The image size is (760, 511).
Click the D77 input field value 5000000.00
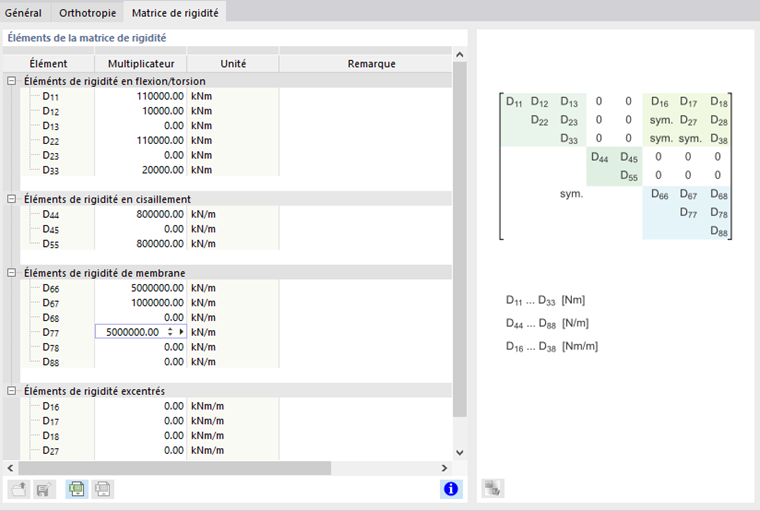click(x=132, y=332)
